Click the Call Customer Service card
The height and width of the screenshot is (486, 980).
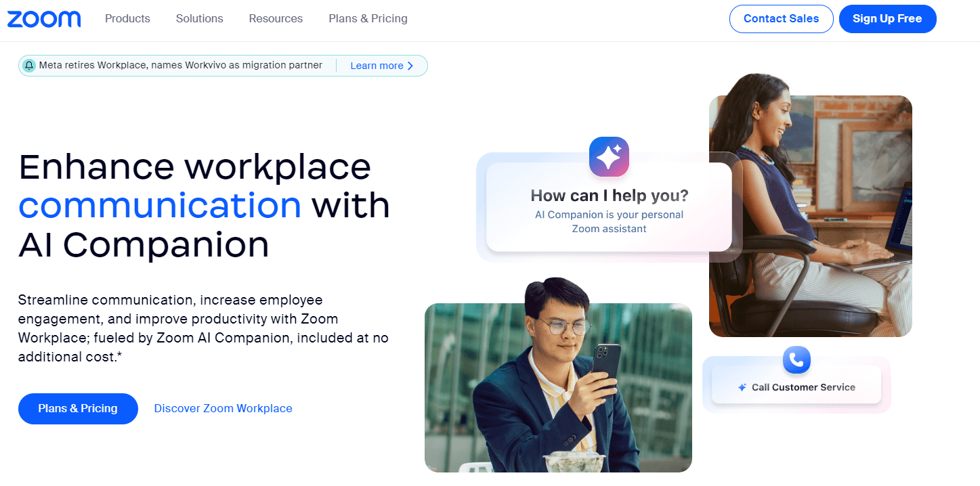pyautogui.click(x=796, y=385)
